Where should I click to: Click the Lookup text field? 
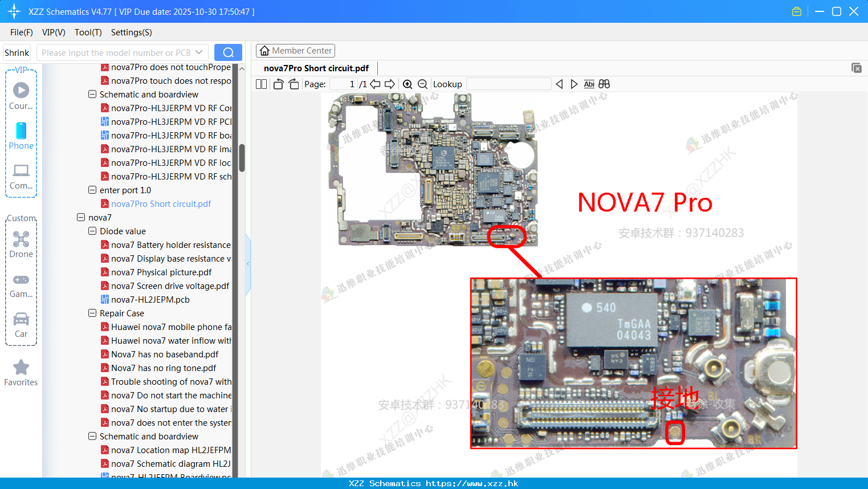click(x=509, y=84)
